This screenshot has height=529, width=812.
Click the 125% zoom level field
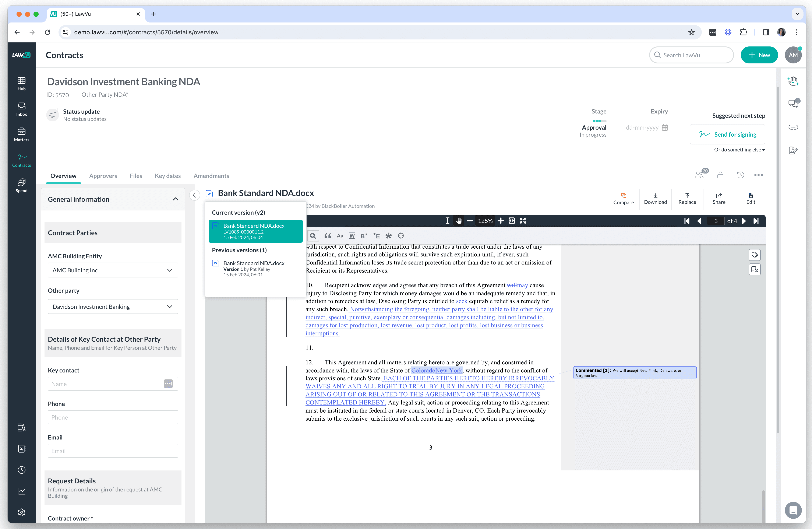pos(485,221)
